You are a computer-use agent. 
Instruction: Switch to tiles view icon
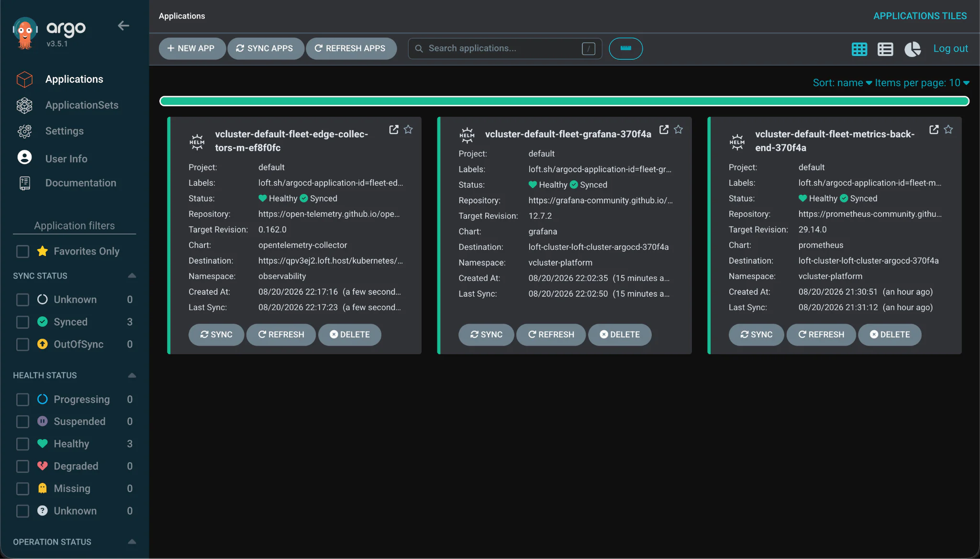click(859, 49)
